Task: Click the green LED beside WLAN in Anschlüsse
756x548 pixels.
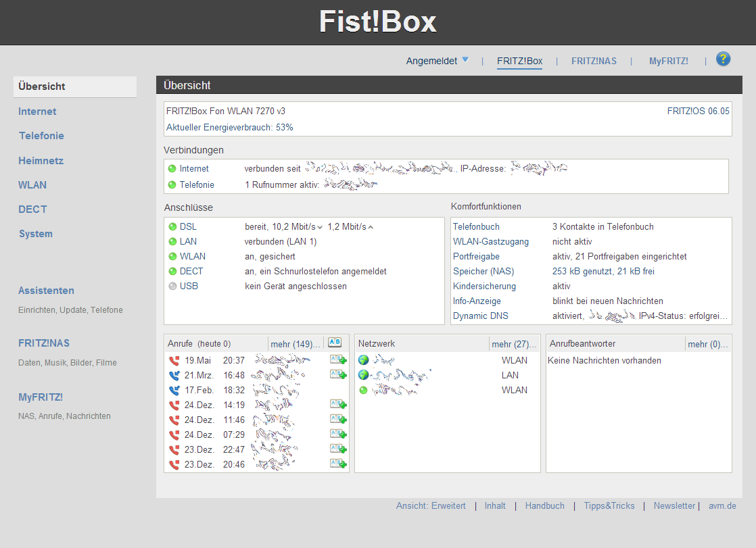Action: pos(172,255)
